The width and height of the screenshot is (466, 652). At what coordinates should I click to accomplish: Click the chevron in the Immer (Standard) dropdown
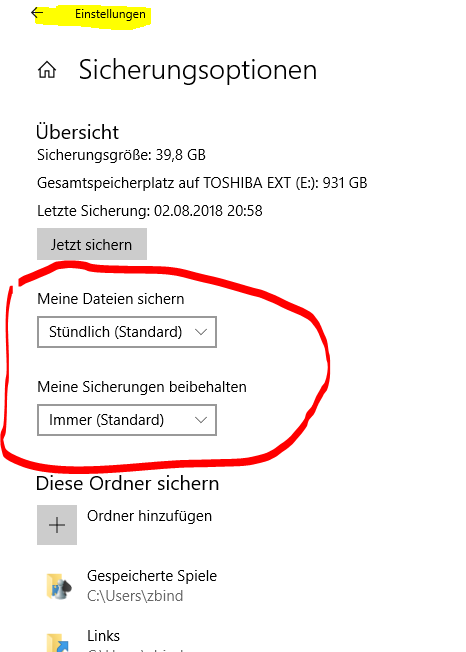(x=201, y=420)
